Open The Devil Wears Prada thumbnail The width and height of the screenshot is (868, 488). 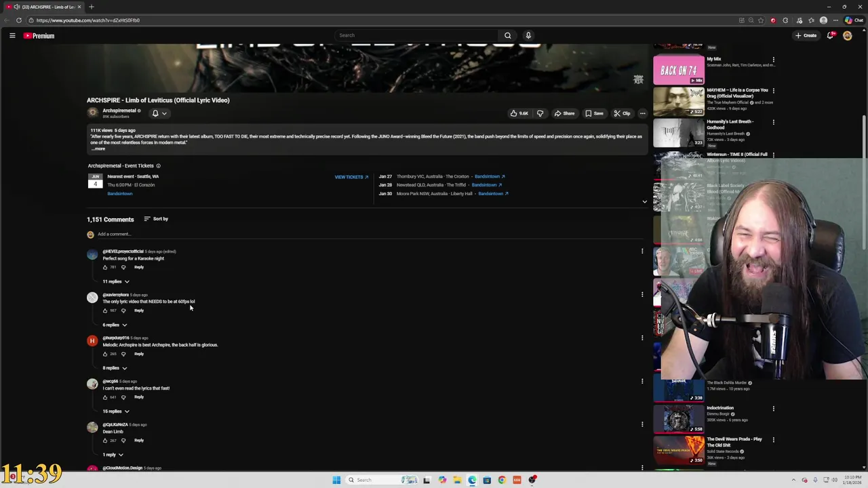pyautogui.click(x=679, y=450)
